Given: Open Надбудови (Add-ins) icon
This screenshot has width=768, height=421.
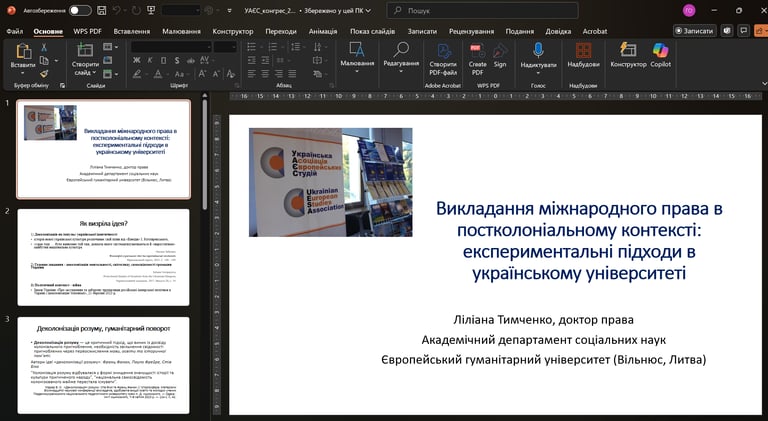Looking at the screenshot, I should pyautogui.click(x=582, y=50).
